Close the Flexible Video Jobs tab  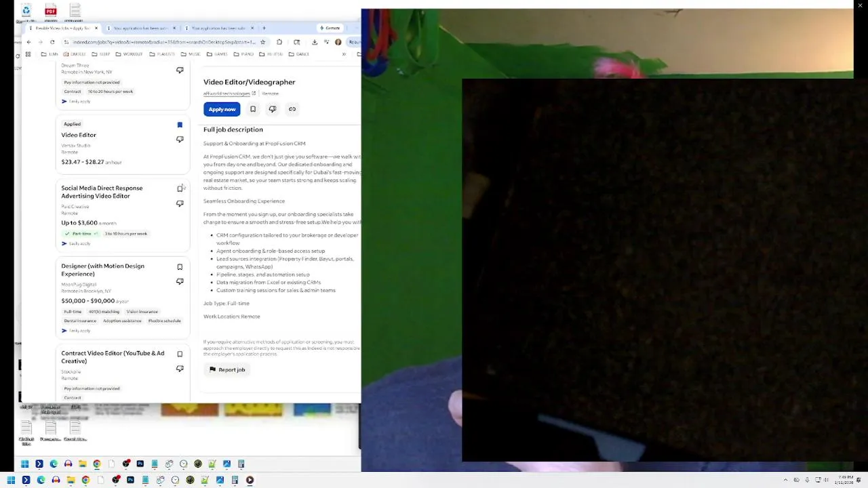[x=96, y=28]
